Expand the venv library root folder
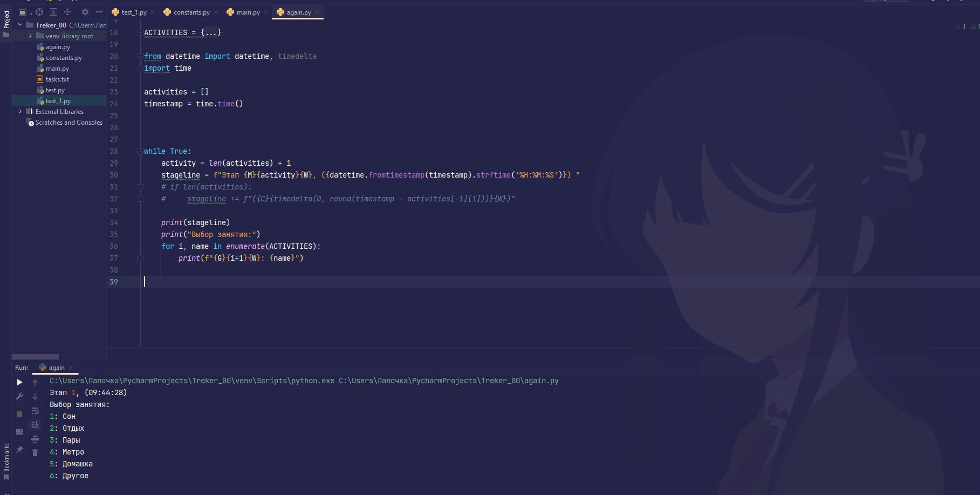 (x=30, y=36)
